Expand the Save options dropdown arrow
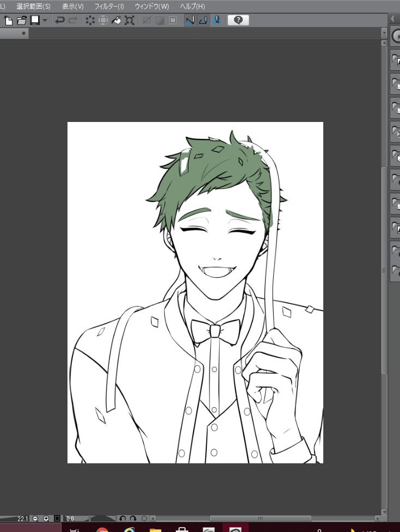This screenshot has width=400, height=532. point(45,20)
